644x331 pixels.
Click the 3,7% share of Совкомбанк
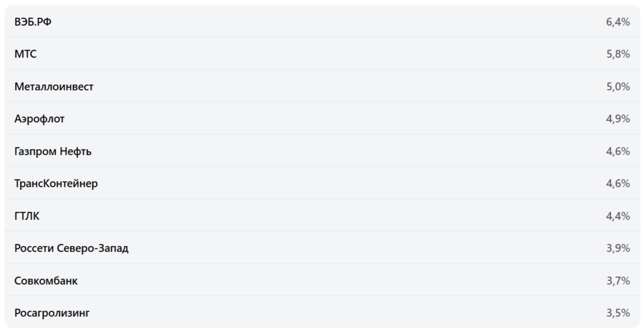[618, 281]
